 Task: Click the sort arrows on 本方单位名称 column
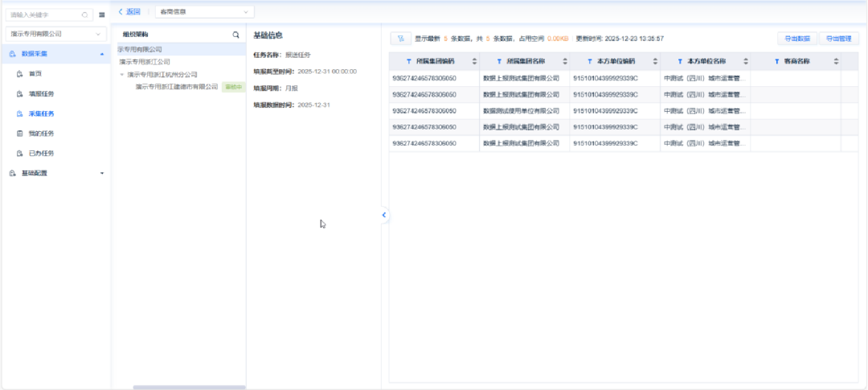746,62
